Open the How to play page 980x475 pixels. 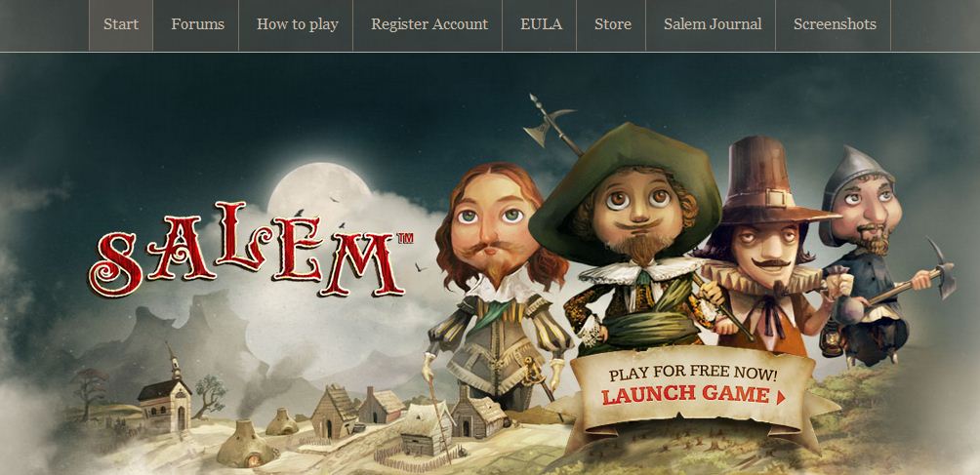click(x=297, y=25)
